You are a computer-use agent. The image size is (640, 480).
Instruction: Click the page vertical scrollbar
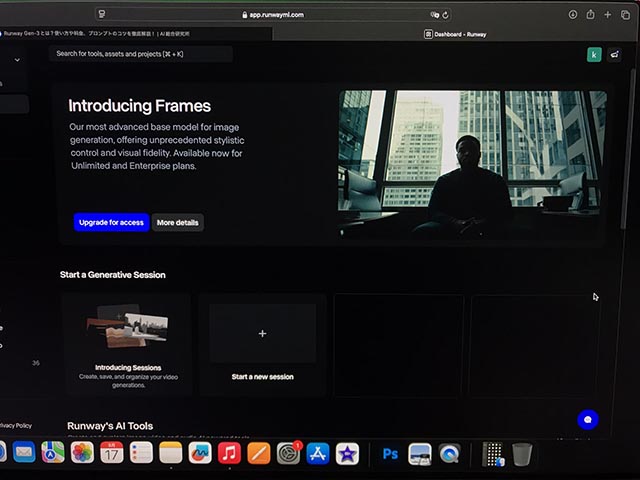pyautogui.click(x=626, y=151)
